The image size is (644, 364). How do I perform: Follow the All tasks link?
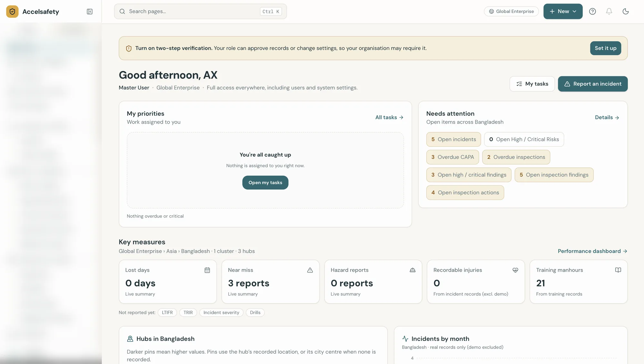pos(389,117)
